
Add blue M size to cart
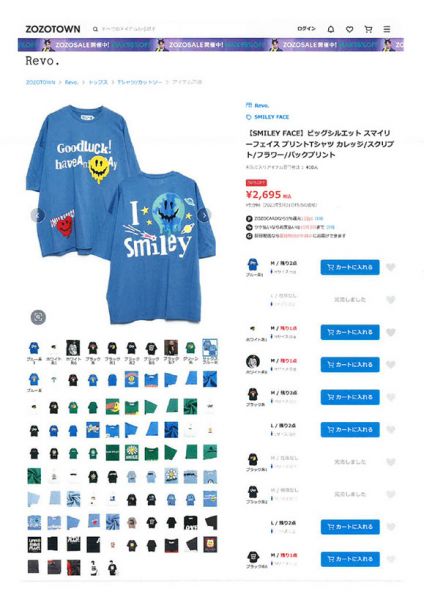(350, 267)
